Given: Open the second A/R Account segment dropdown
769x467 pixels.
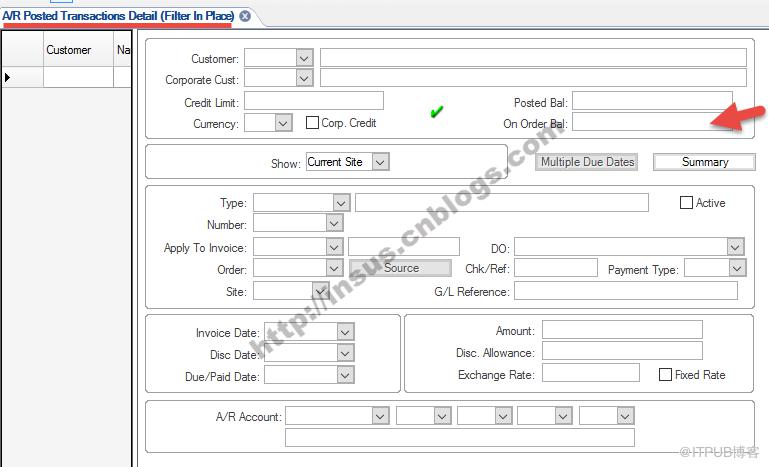Looking at the screenshot, I should point(442,416).
